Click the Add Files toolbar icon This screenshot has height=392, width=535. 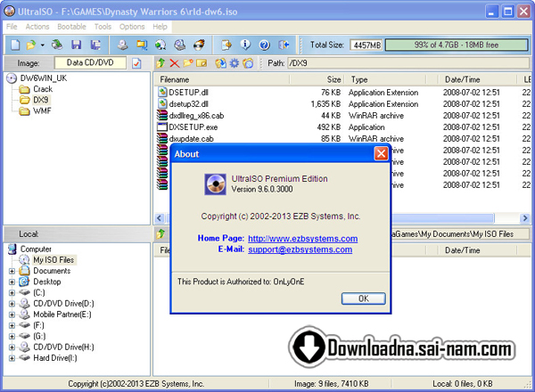[x=226, y=45]
